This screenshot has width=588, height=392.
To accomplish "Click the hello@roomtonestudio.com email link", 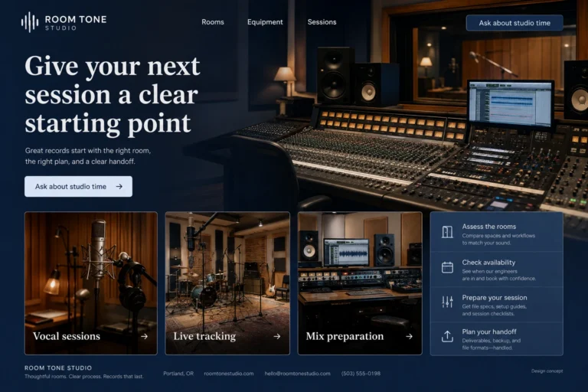I will coord(297,374).
